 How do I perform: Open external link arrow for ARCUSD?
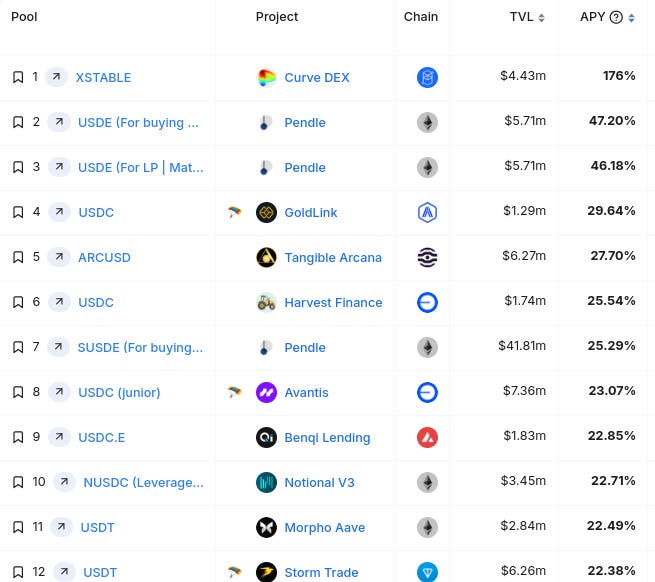pyautogui.click(x=59, y=257)
